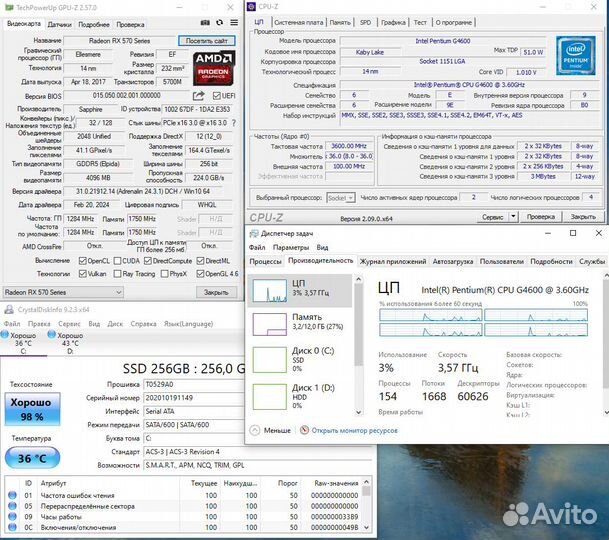Click status dot of attribute 05 row
609x540 pixels.
click(x=12, y=506)
